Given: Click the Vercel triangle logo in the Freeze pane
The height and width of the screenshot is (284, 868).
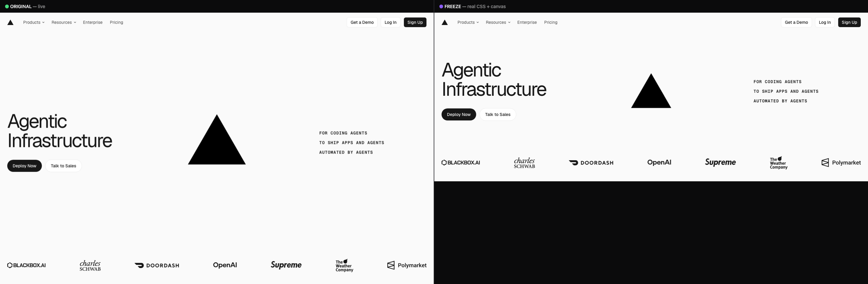Looking at the screenshot, I should tap(445, 22).
